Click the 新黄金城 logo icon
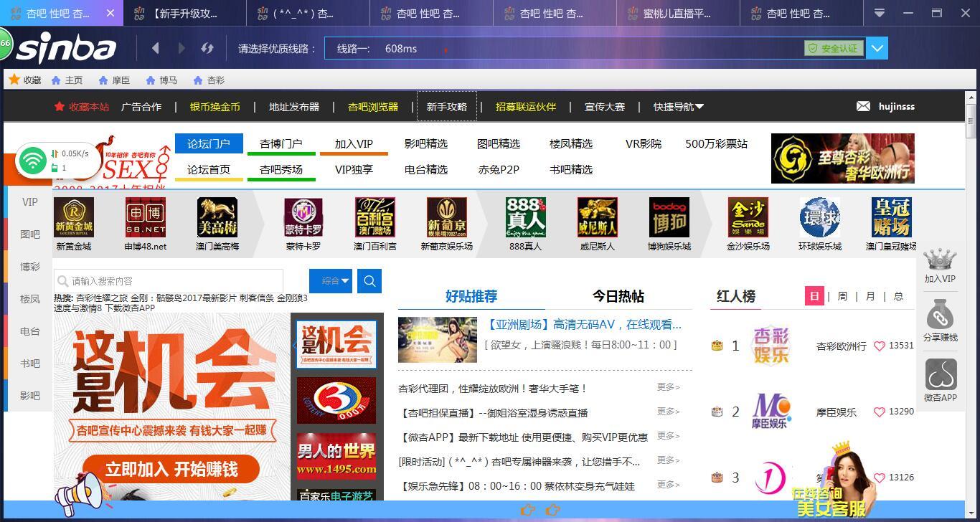The width and height of the screenshot is (980, 522). point(74,217)
